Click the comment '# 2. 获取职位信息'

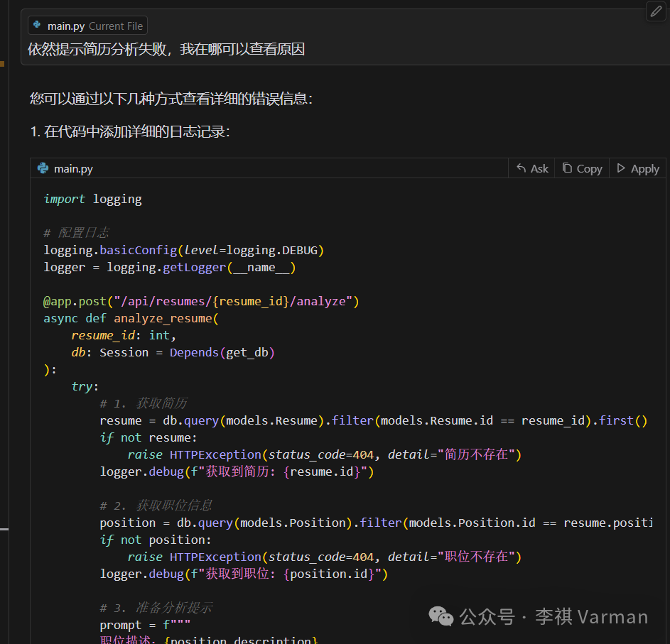(x=156, y=506)
